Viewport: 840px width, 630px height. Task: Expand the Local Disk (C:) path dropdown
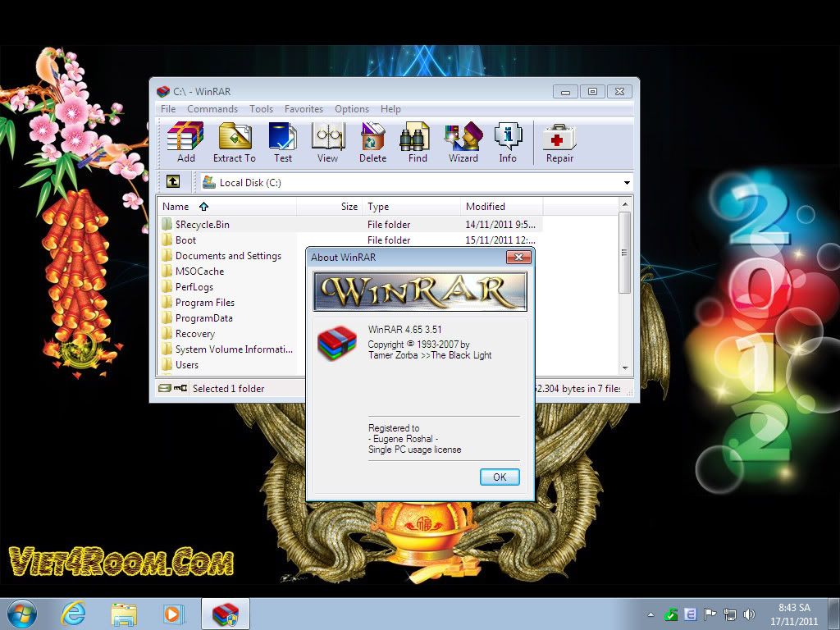pyautogui.click(x=626, y=183)
